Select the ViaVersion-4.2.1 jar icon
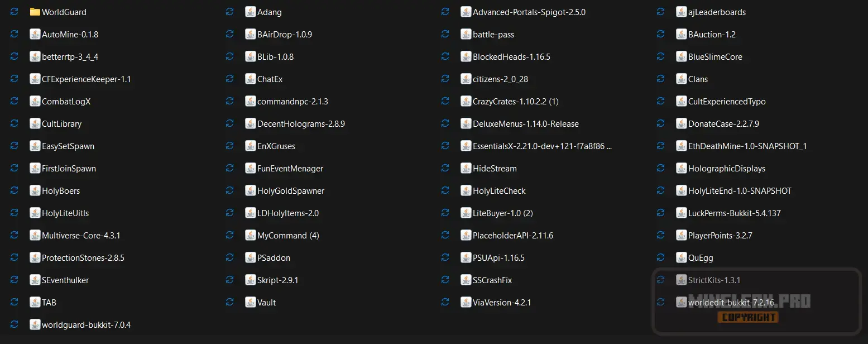Screen dimensions: 868x344 [x=466, y=302]
